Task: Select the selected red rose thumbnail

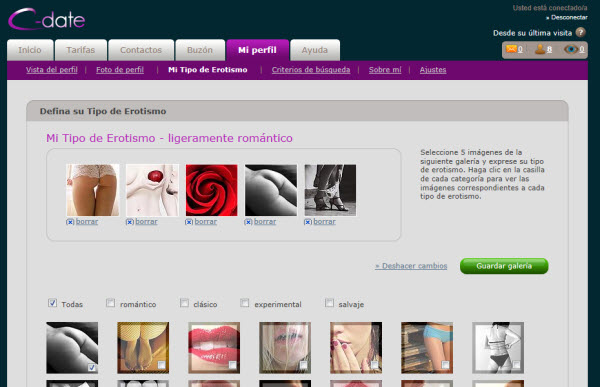Action: click(212, 190)
